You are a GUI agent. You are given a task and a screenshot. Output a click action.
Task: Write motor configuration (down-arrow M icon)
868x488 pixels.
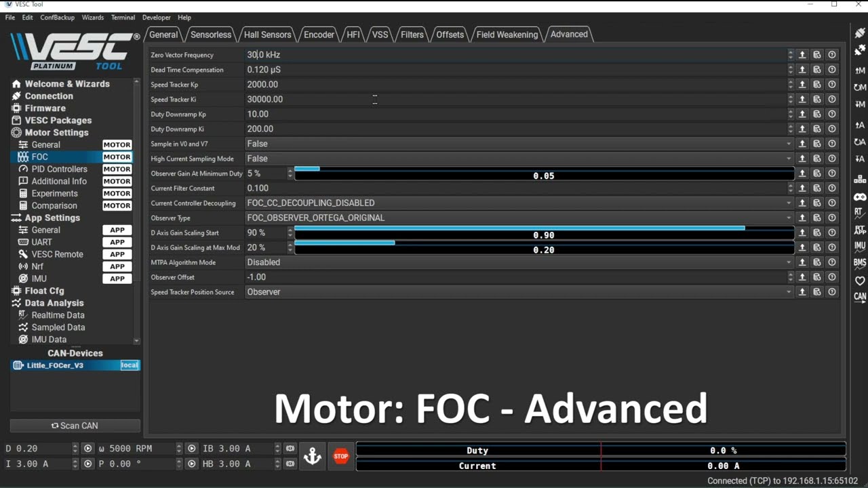860,104
